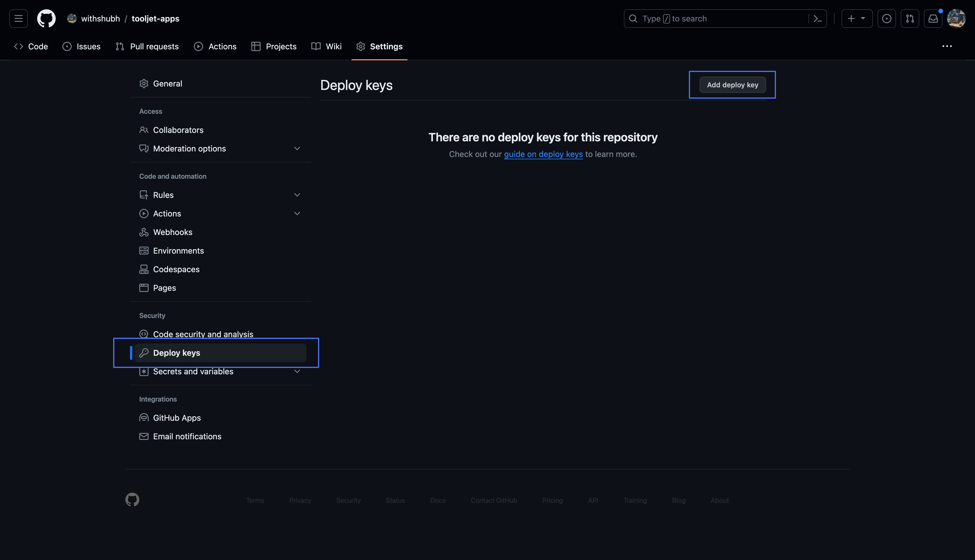This screenshot has width=975, height=560.
Task: Click the three-dot overflow menu icon
Action: click(x=947, y=46)
